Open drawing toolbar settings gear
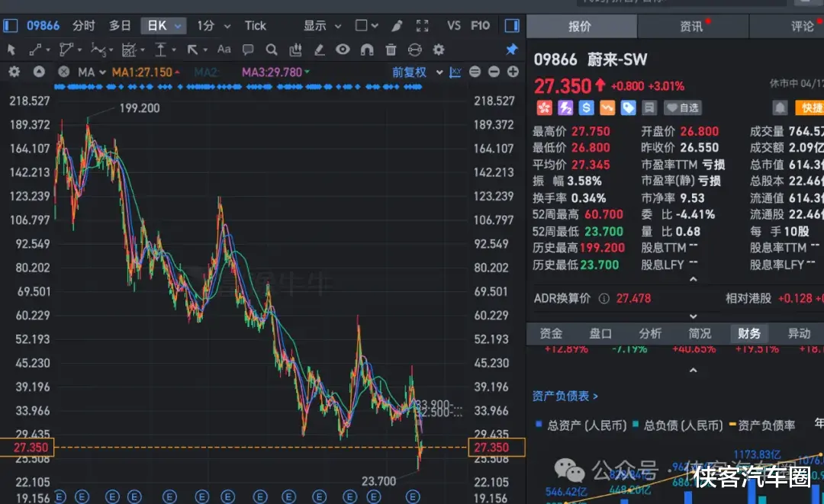The image size is (824, 504). [439, 50]
